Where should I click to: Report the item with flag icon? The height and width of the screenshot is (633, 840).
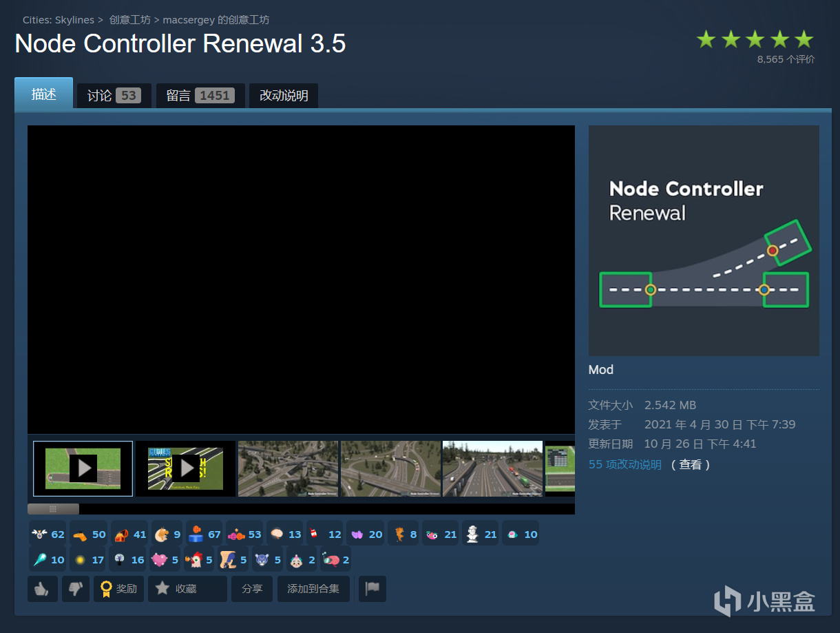372,589
